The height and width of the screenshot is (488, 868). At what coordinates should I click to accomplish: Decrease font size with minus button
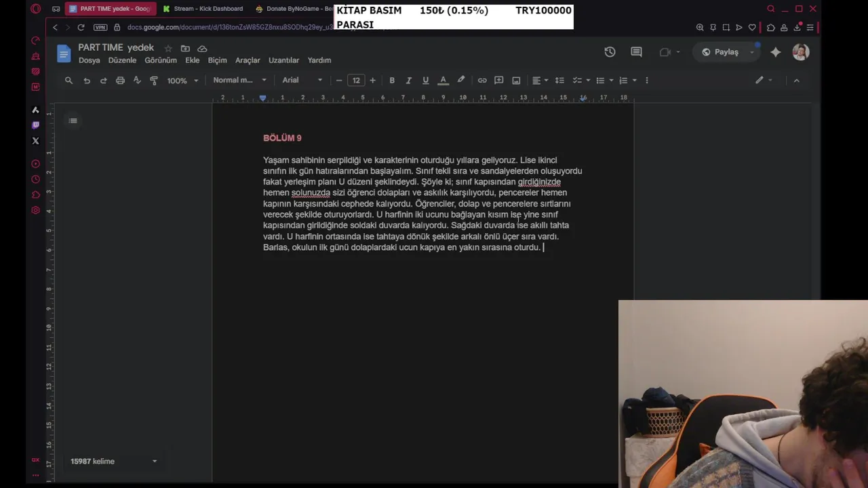pos(339,80)
